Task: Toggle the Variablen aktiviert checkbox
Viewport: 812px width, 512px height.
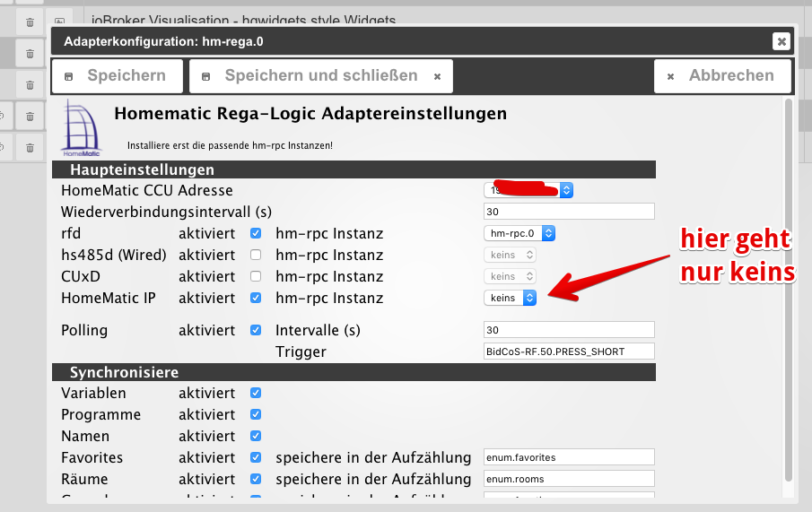Action: [256, 393]
